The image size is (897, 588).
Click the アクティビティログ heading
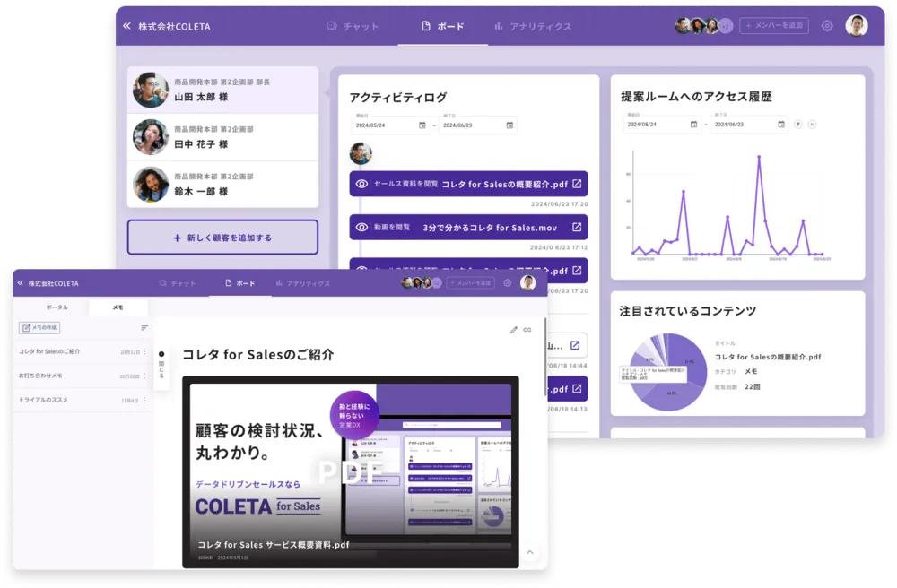398,98
